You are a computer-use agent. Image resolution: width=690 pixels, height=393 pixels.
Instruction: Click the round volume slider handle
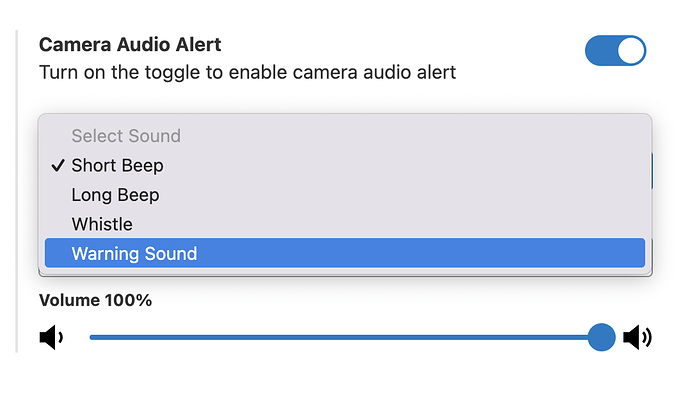pyautogui.click(x=601, y=337)
